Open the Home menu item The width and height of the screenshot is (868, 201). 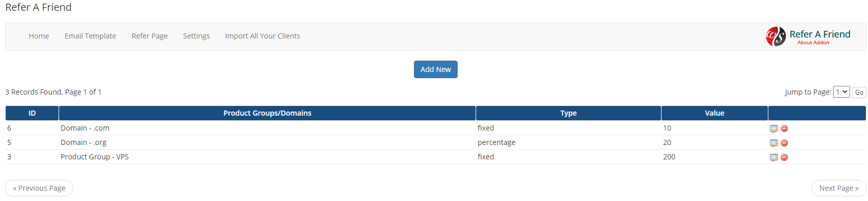(39, 36)
